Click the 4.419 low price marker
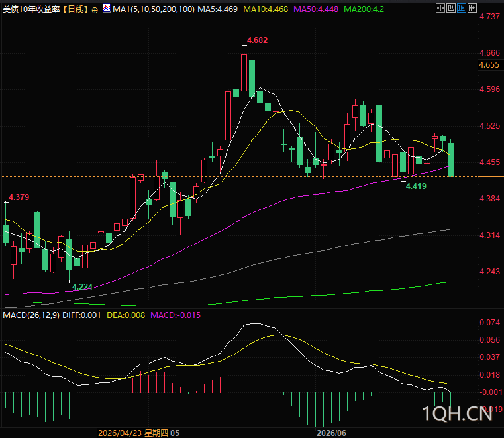This screenshot has width=504, height=438. coord(416,186)
